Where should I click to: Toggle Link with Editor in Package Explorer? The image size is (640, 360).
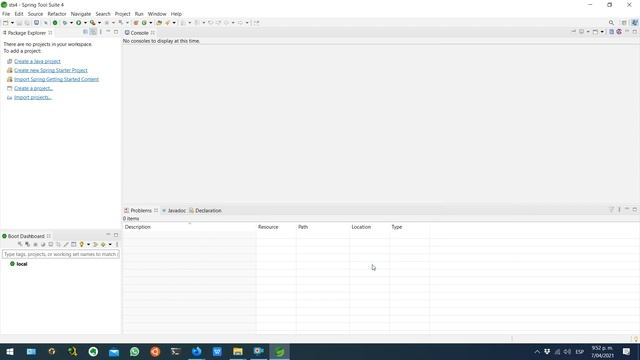[x=93, y=32]
